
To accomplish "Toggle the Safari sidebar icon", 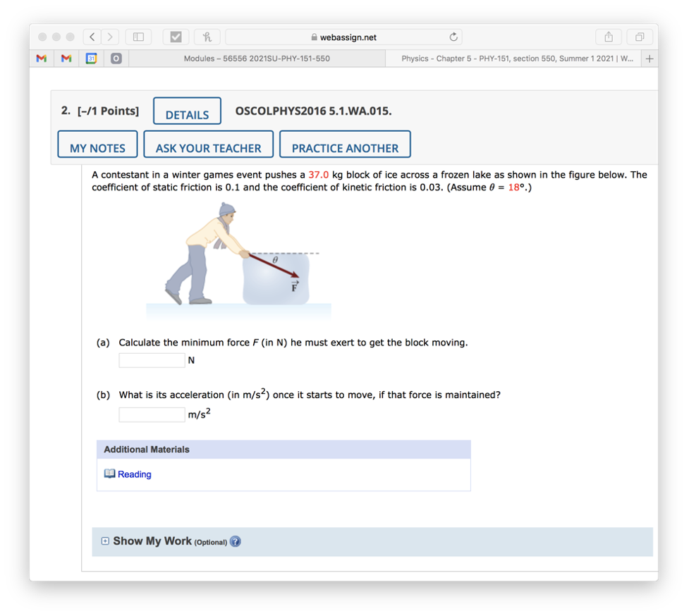I will 138,37.
